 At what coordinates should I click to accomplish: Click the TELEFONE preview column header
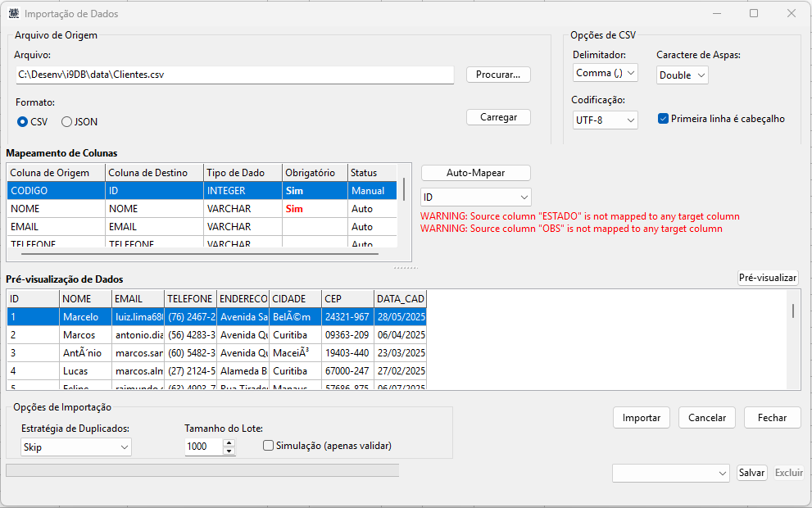[190, 299]
